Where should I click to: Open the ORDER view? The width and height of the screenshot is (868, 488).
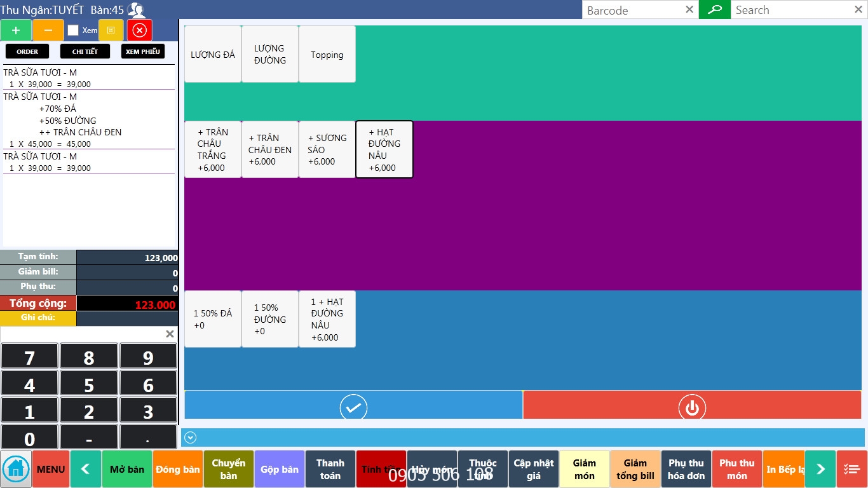pos(27,51)
